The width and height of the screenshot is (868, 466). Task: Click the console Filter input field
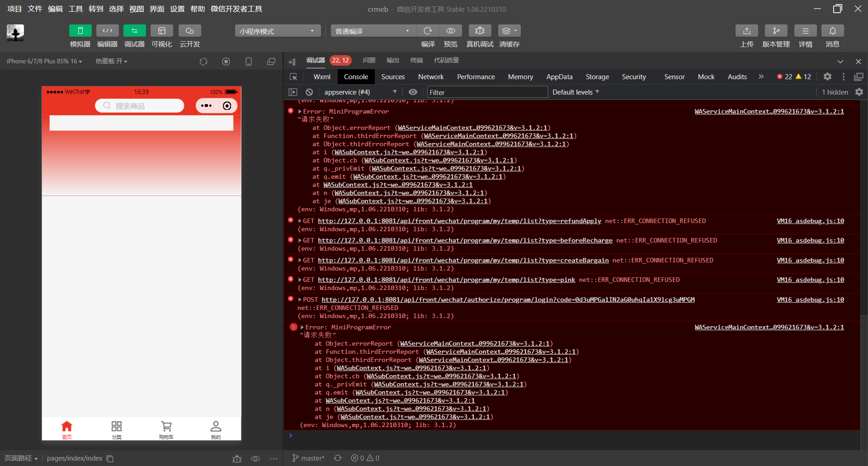click(487, 92)
